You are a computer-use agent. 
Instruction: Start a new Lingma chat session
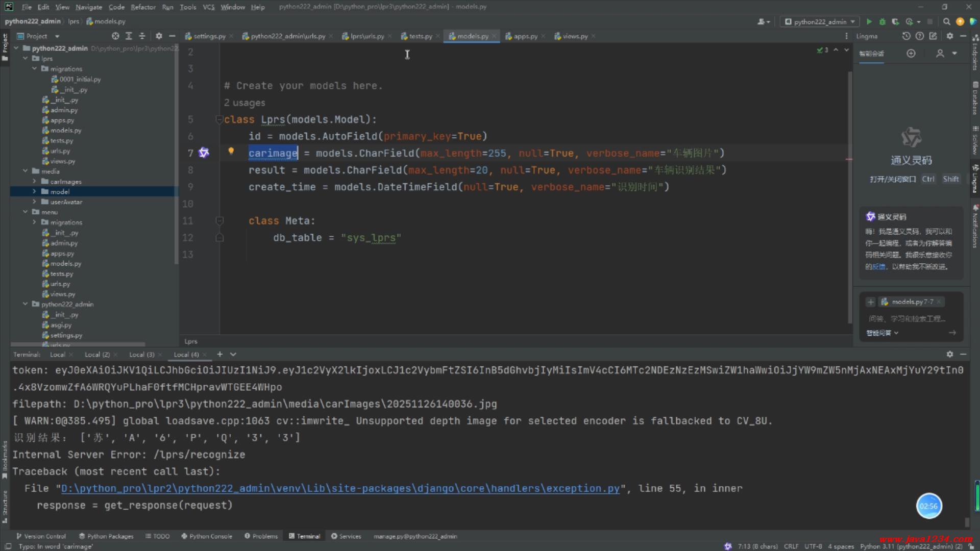pos(911,54)
